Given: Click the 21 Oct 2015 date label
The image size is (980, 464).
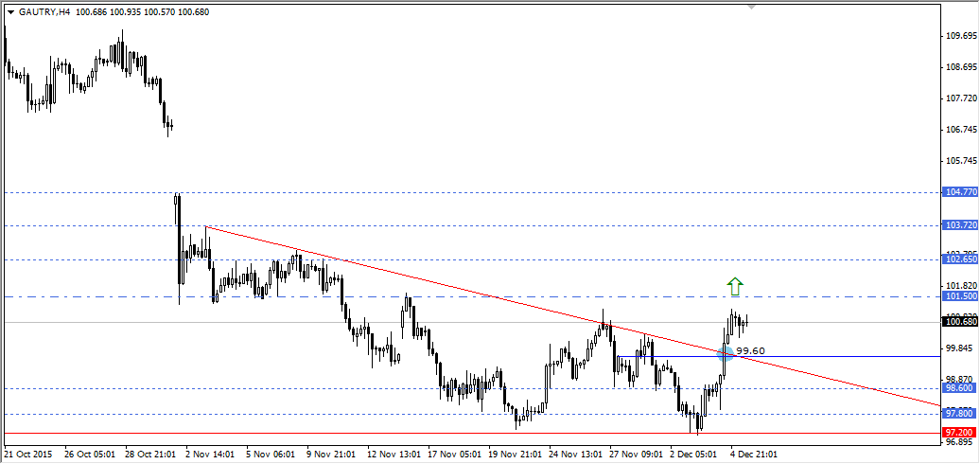Looking at the screenshot, I should pyautogui.click(x=28, y=455).
